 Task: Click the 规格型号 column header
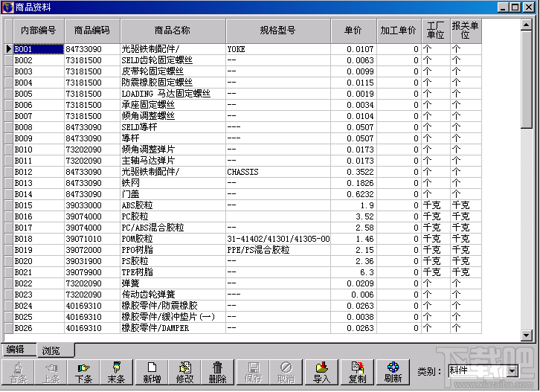[x=278, y=30]
